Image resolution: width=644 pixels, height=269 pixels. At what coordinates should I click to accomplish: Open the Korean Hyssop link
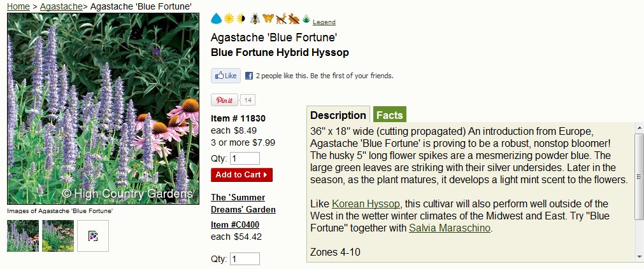[x=366, y=203]
